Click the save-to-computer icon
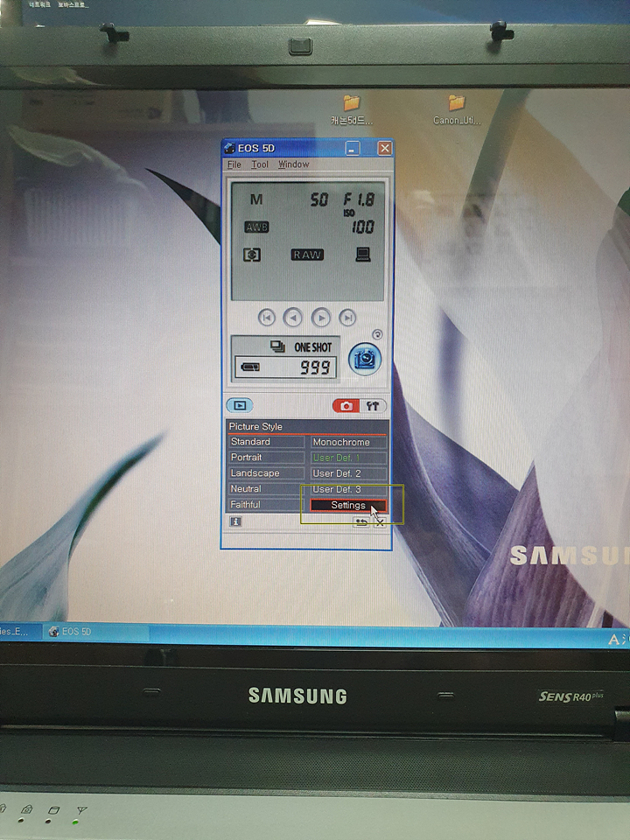This screenshot has width=630, height=840. [x=363, y=255]
